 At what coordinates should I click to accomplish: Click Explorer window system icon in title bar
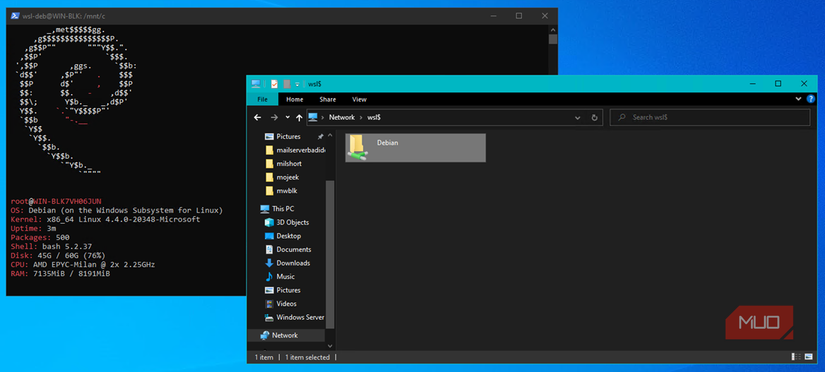(256, 84)
